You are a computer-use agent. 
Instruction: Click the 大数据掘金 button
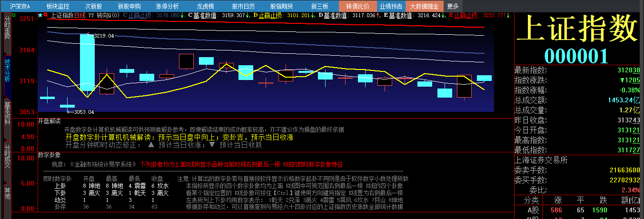click(x=424, y=6)
